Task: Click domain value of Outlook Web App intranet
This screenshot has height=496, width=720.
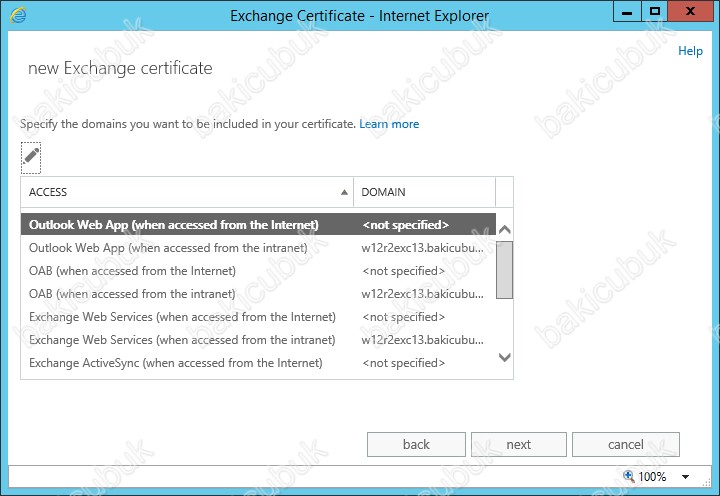Action: [x=422, y=248]
